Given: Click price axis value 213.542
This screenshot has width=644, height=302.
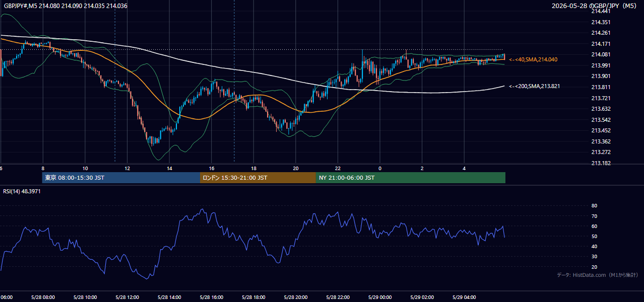Looking at the screenshot, I should (x=601, y=120).
